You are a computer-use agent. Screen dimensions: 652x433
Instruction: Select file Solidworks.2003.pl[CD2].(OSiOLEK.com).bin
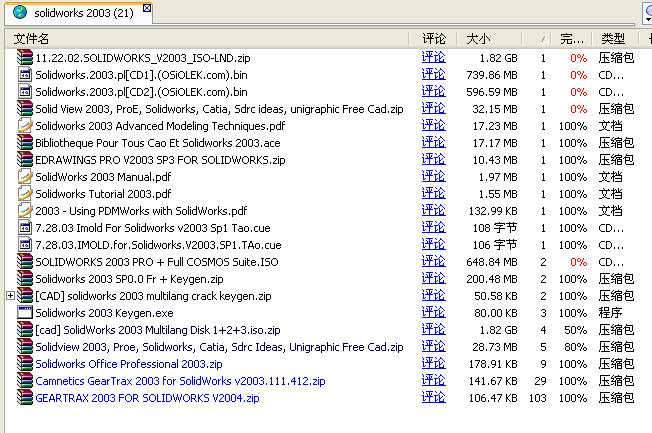pos(141,92)
